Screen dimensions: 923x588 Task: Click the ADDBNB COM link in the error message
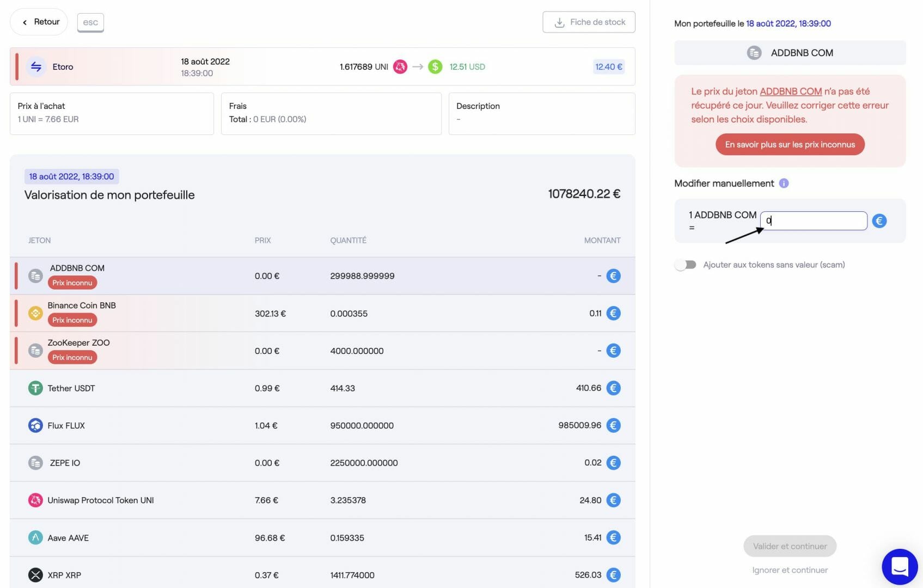[x=791, y=91]
